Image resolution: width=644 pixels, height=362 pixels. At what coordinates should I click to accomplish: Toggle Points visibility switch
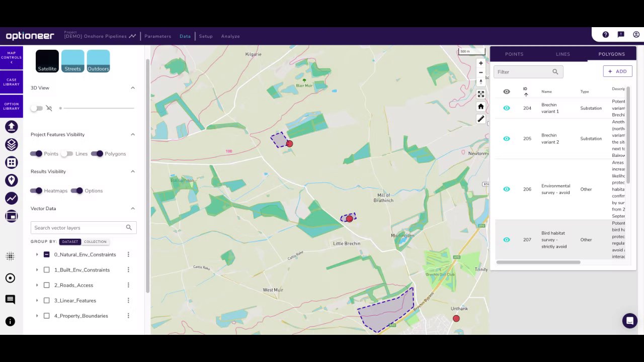click(36, 154)
